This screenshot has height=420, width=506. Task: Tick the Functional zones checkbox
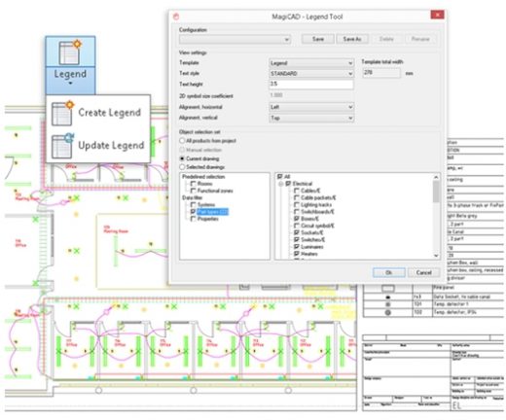point(194,191)
